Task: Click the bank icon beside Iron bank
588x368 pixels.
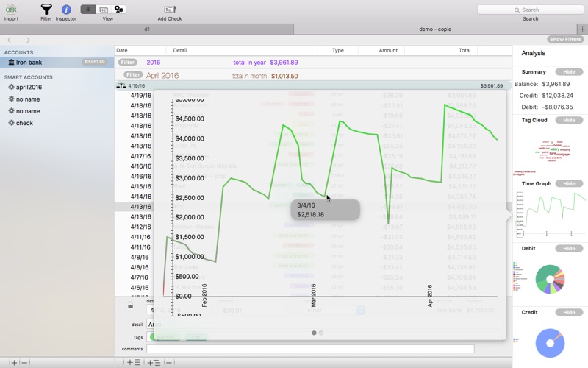Action: tap(11, 63)
